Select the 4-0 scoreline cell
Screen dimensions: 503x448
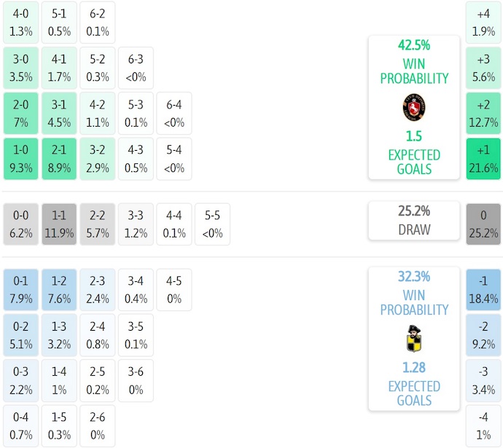(x=22, y=23)
